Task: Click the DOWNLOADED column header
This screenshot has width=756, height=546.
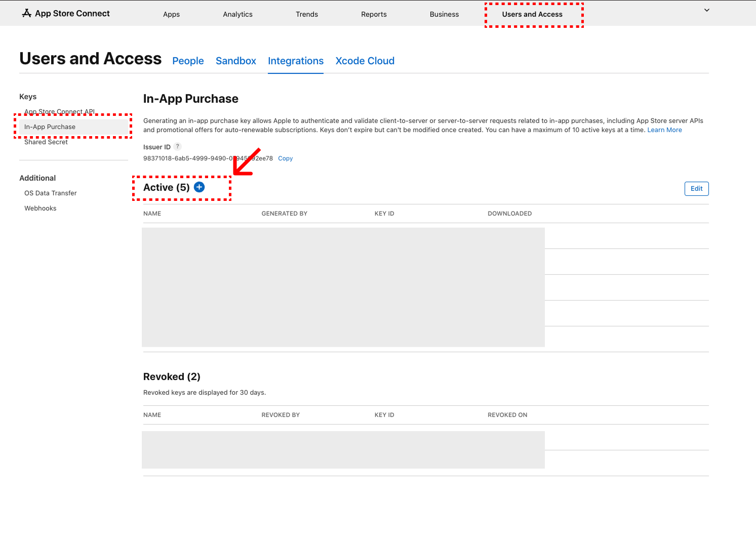Action: pyautogui.click(x=510, y=214)
